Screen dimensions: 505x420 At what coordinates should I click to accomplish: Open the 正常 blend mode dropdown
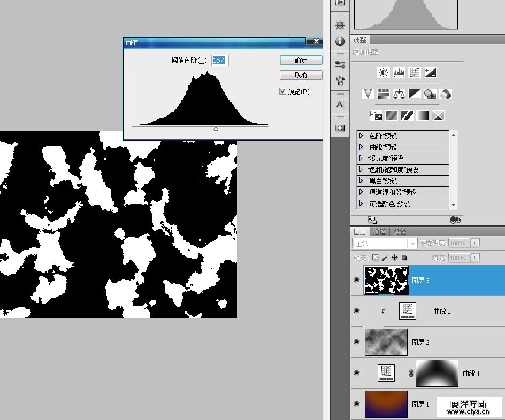click(x=385, y=244)
